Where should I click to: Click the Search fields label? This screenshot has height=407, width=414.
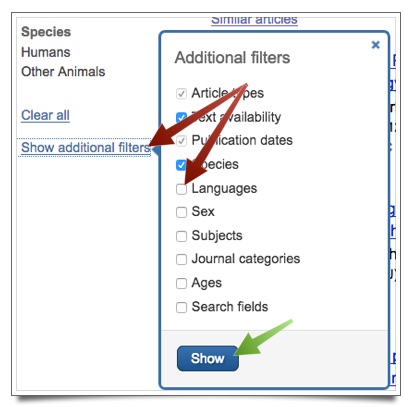[x=230, y=307]
